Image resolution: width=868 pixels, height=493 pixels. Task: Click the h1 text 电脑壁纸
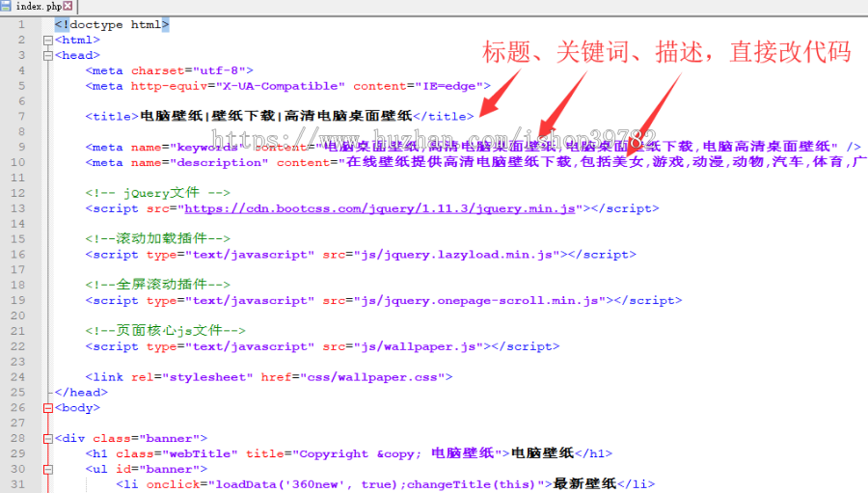[542, 453]
